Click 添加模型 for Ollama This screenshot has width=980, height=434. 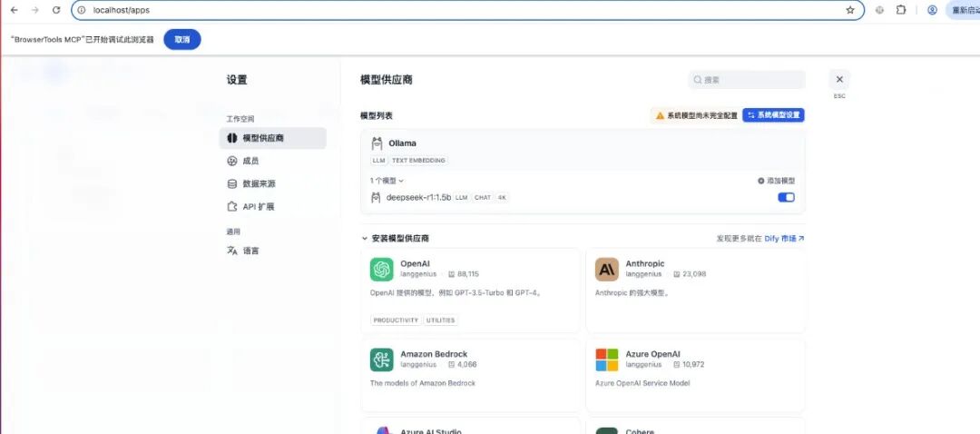[776, 181]
